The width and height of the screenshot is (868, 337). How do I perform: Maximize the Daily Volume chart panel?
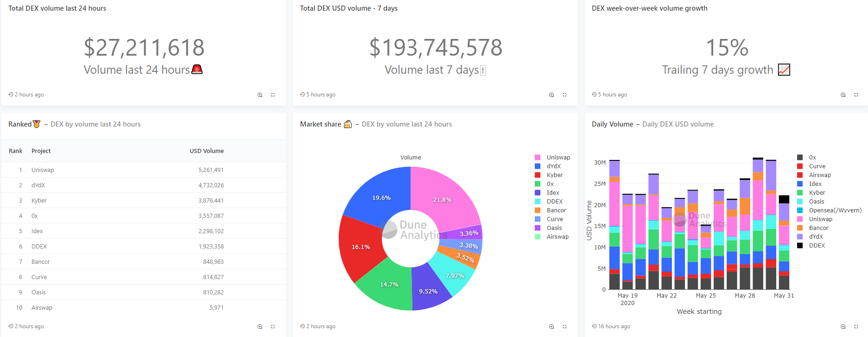tap(856, 326)
